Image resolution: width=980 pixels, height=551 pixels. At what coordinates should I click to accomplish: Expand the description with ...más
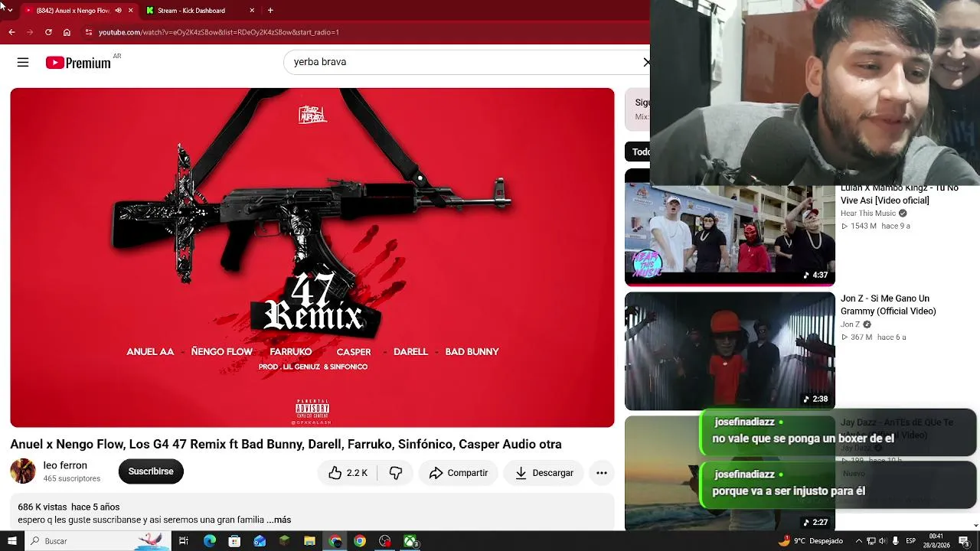pos(279,520)
